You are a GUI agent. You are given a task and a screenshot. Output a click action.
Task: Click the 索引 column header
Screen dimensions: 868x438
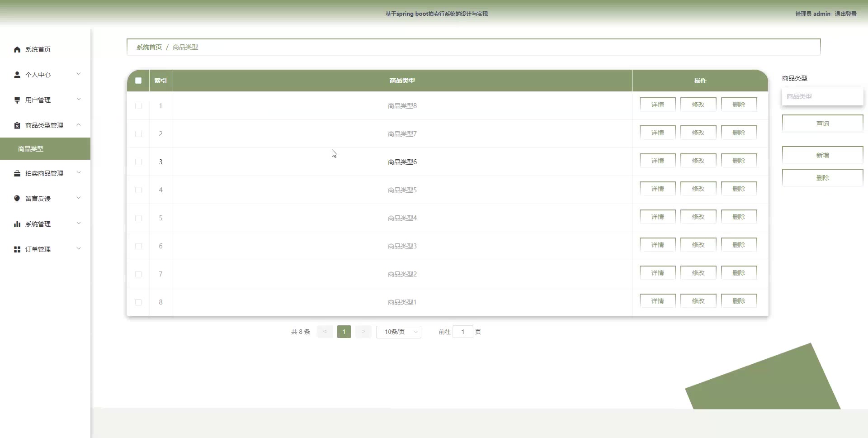coord(160,81)
